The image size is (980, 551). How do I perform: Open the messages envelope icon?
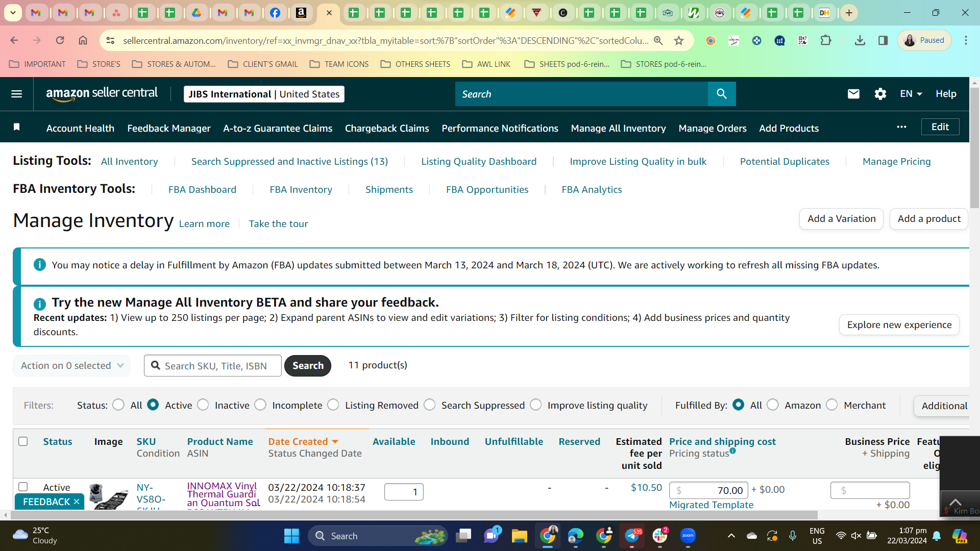coord(853,94)
